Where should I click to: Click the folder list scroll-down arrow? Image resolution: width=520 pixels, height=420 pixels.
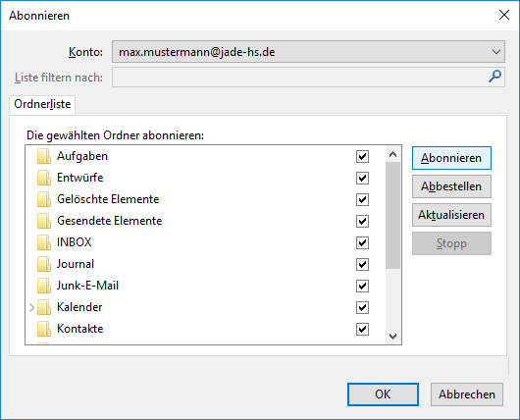click(x=393, y=337)
